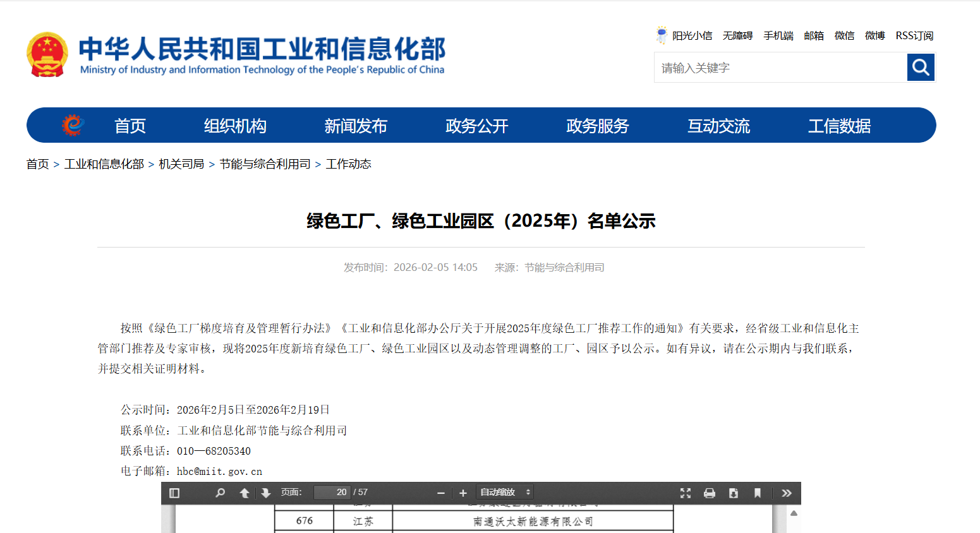Open the 新闻发布 navigation menu
This screenshot has width=980, height=533.
[355, 126]
